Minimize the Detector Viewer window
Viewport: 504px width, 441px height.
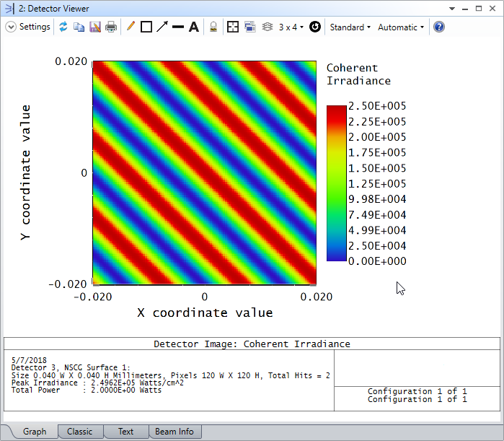click(465, 9)
